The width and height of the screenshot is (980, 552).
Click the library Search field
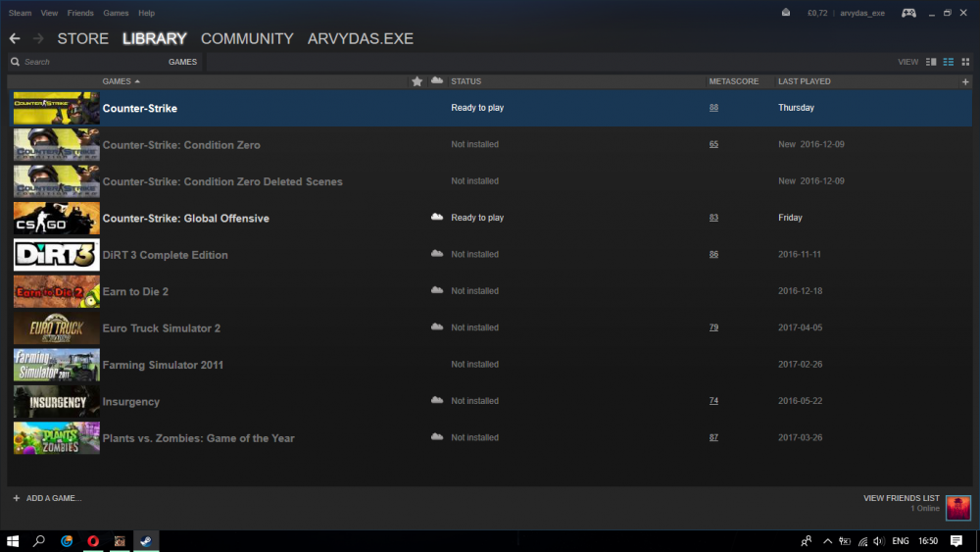(x=87, y=62)
